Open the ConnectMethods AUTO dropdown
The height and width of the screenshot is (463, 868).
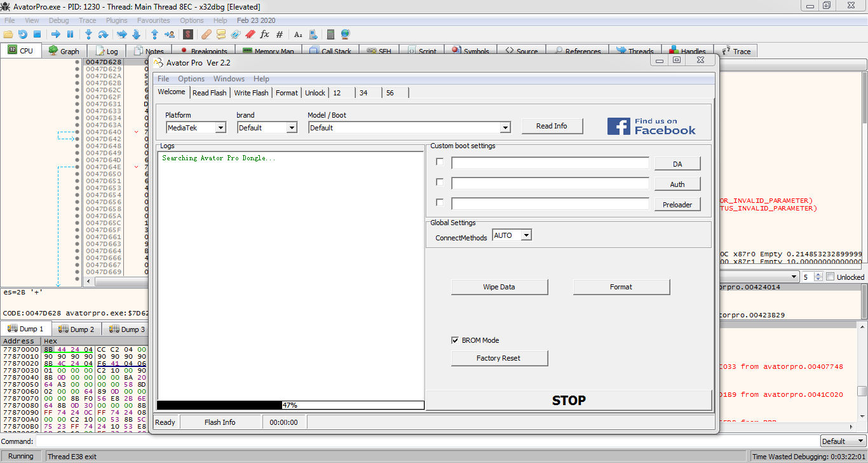(x=526, y=235)
